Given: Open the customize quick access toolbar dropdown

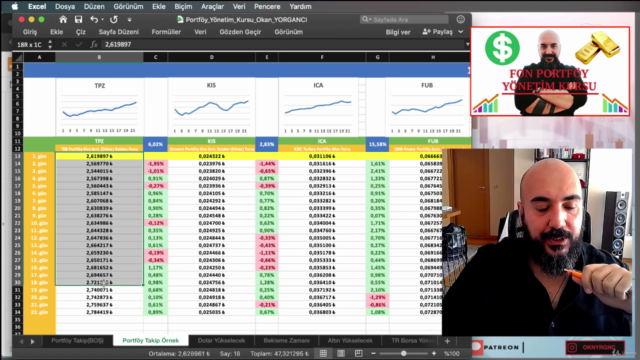Looking at the screenshot, I should [129, 20].
